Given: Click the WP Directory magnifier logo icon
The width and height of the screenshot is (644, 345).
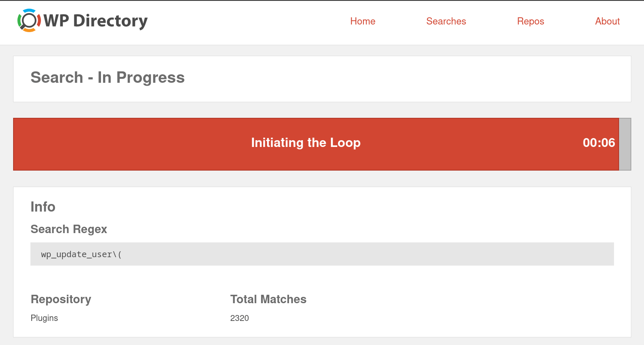Looking at the screenshot, I should point(29,20).
